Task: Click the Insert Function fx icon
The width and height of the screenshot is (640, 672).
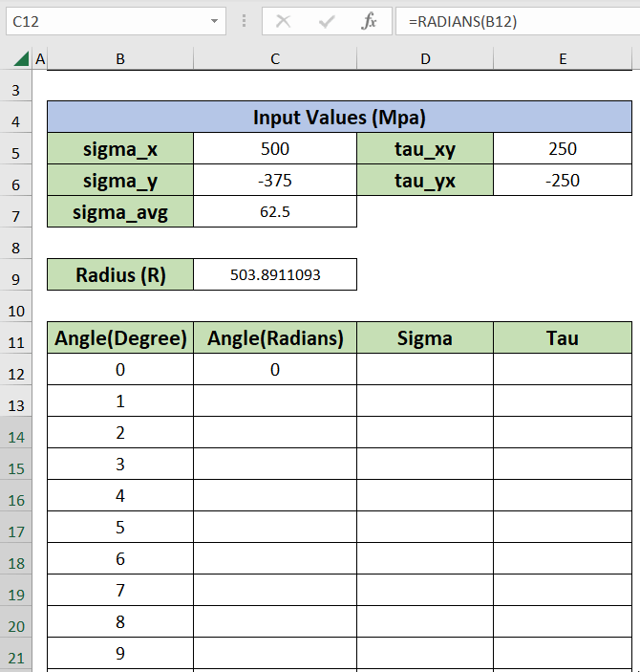Action: [x=369, y=21]
